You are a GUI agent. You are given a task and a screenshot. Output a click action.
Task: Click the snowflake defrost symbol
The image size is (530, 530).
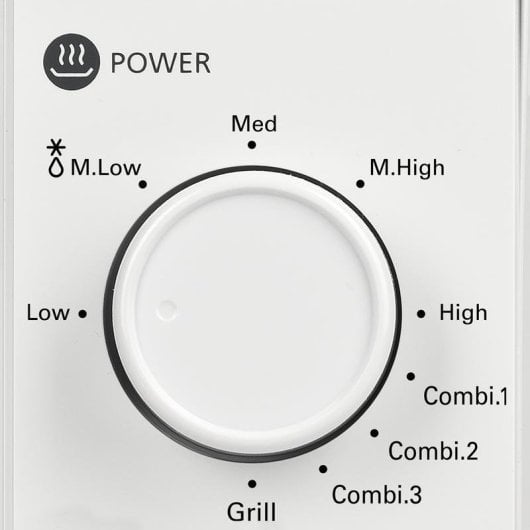tap(56, 147)
